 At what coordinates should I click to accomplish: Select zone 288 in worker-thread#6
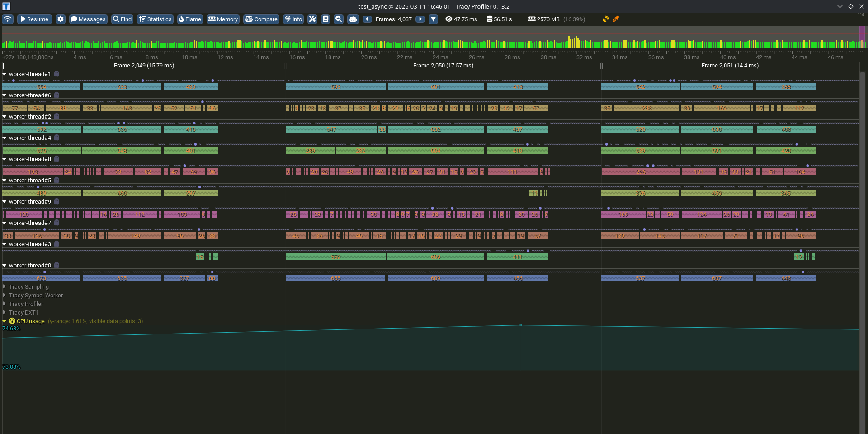647,108
